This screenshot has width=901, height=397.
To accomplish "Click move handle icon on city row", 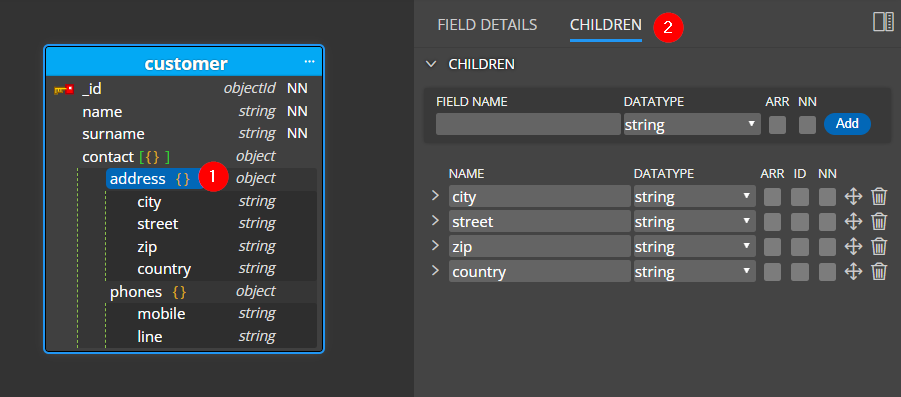I will click(x=853, y=197).
